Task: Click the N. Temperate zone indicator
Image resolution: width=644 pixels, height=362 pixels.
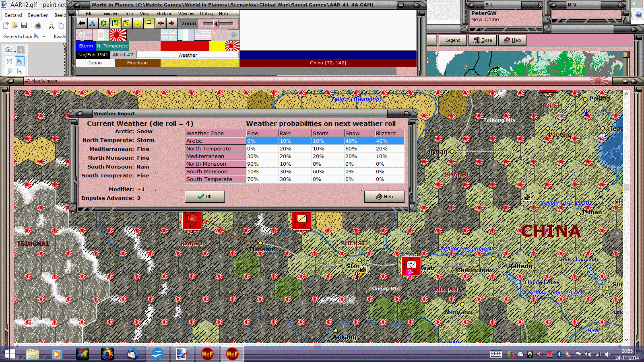Action: click(x=112, y=46)
